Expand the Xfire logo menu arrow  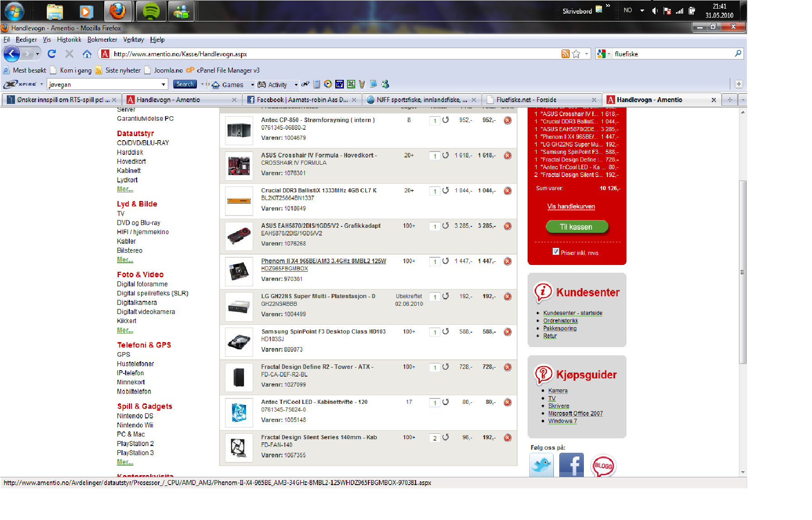coord(41,84)
